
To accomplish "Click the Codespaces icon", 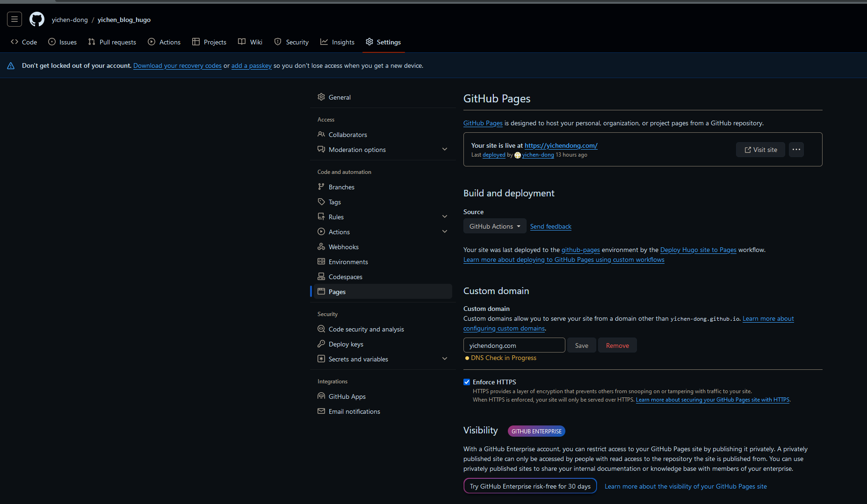I will (321, 276).
